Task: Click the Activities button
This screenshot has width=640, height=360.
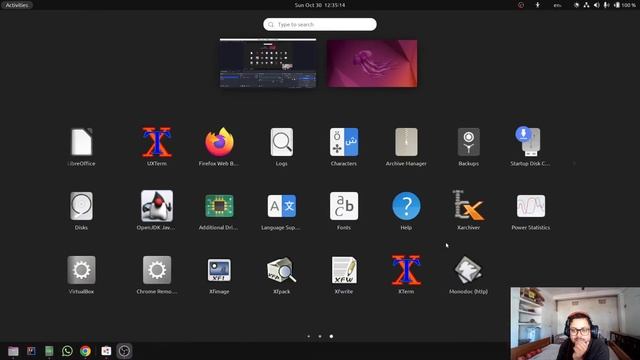Action: tap(17, 5)
